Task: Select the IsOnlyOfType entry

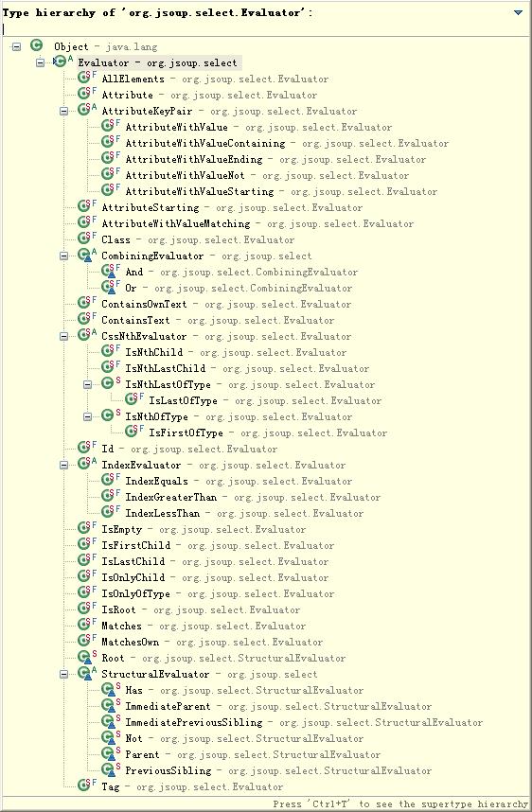Action: click(218, 593)
